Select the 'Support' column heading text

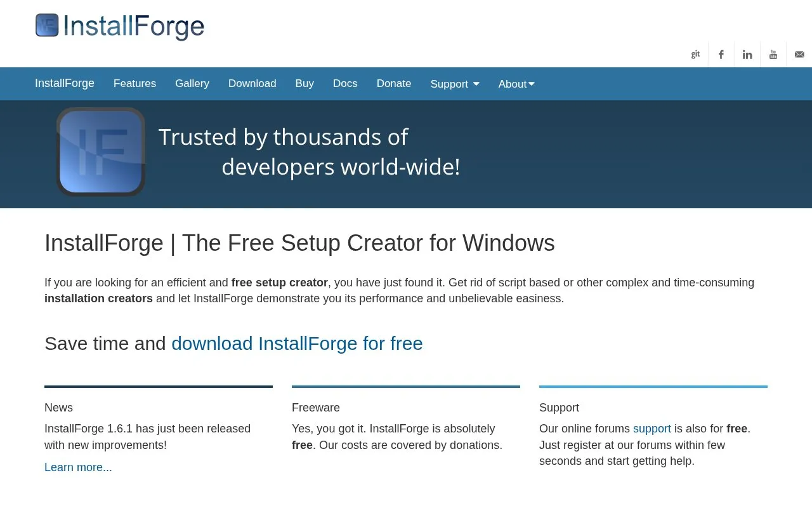pos(559,408)
